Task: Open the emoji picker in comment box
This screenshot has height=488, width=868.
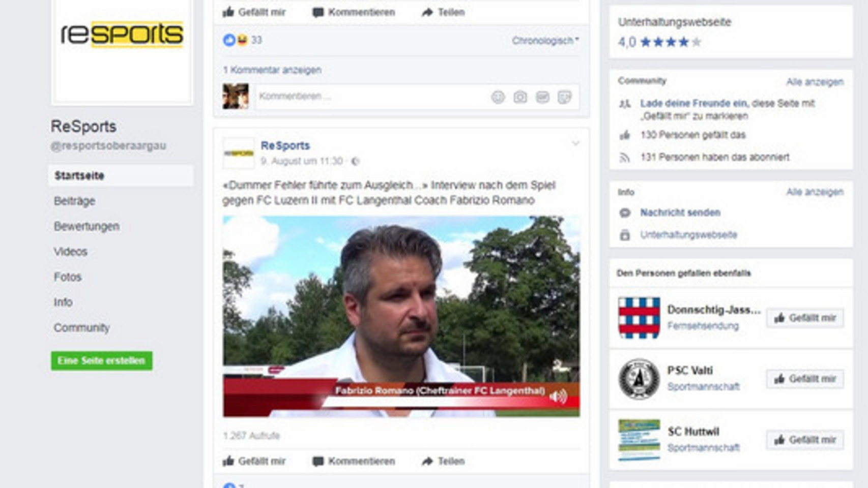Action: click(x=498, y=97)
